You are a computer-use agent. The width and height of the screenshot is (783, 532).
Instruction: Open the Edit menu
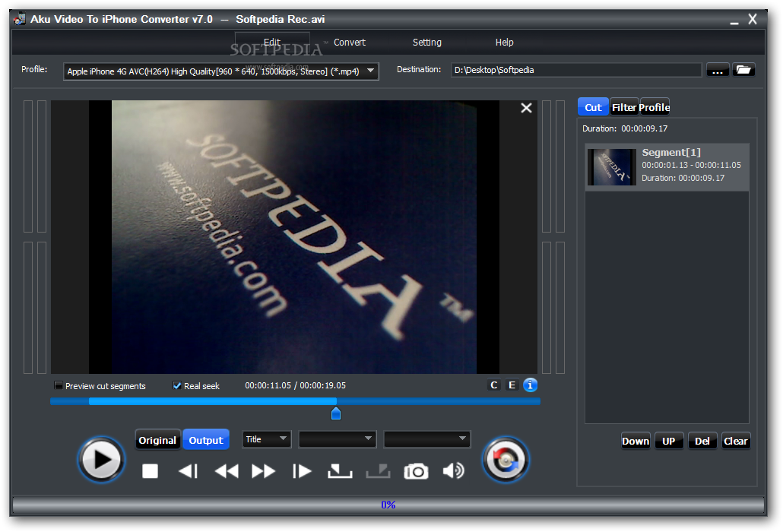[272, 43]
